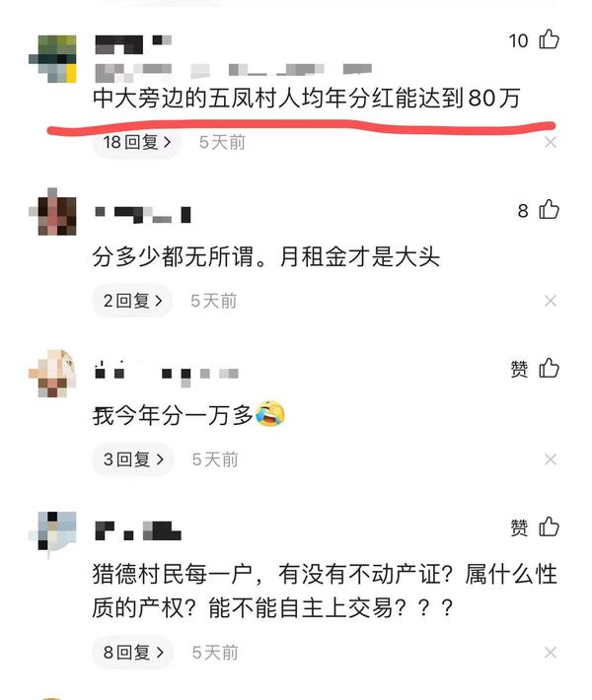This screenshot has width=592, height=700.
Task: Dismiss the 我今年分一万多 comment with X
Action: click(551, 459)
